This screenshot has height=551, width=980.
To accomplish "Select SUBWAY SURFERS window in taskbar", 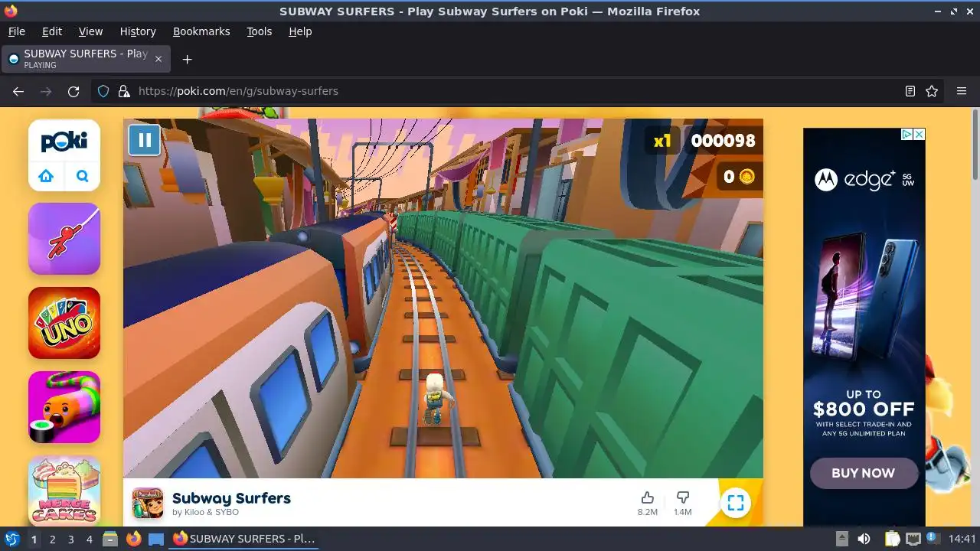I will (x=244, y=539).
